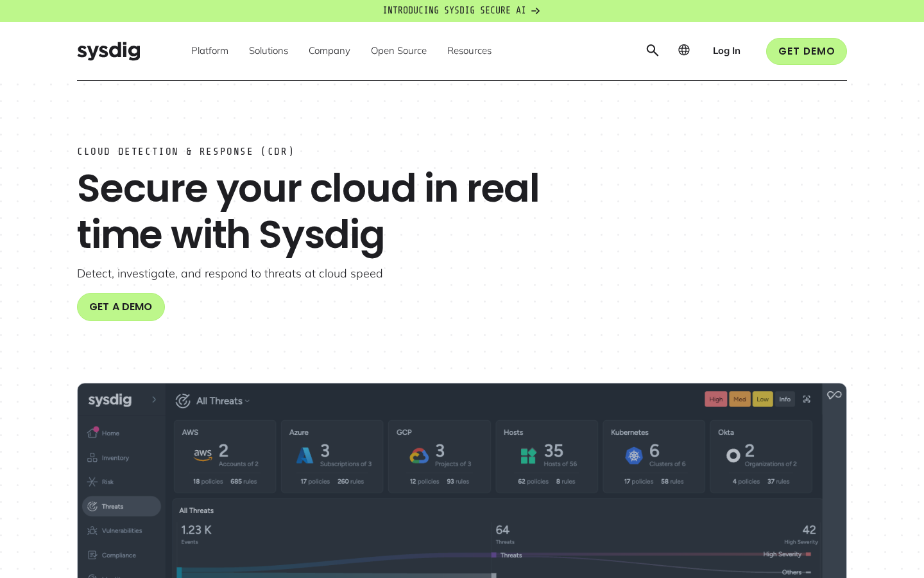Click the Hosts green blocks icon
Image resolution: width=924 pixels, height=578 pixels.
pos(528,456)
